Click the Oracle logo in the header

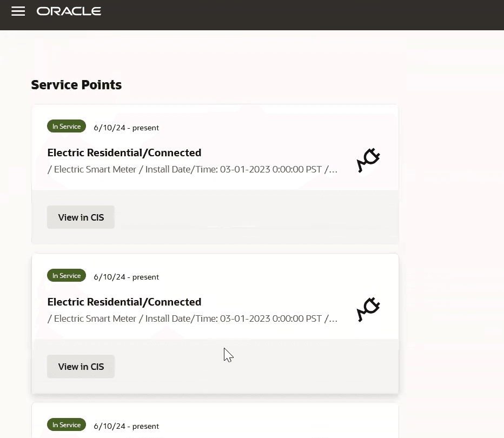(69, 10)
